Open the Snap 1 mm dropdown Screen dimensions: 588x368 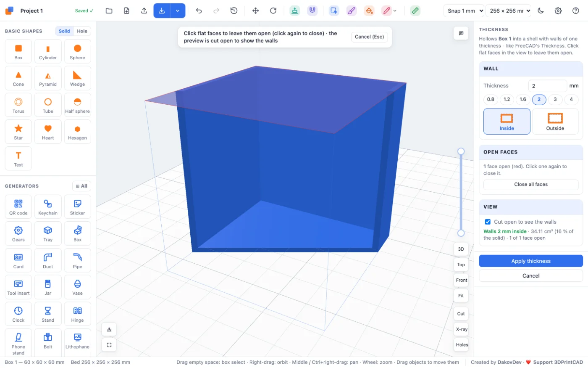point(464,11)
